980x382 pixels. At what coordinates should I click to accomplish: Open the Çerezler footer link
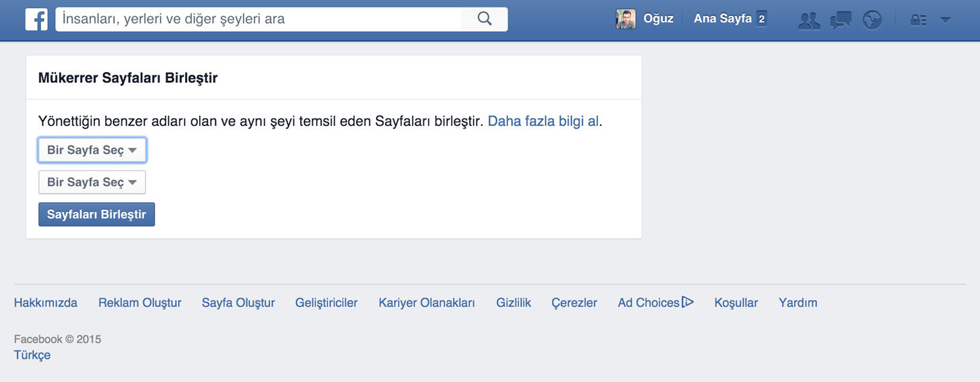pyautogui.click(x=574, y=303)
